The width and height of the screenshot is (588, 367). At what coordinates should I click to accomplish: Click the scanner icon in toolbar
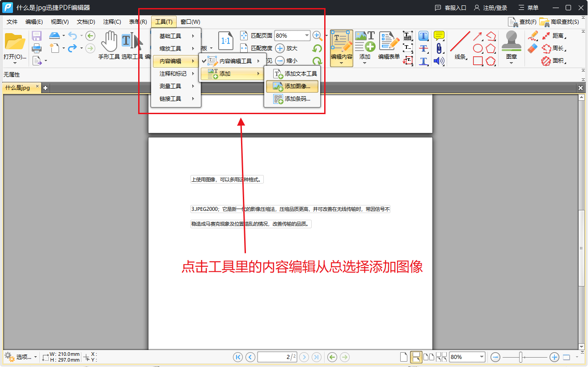point(55,35)
